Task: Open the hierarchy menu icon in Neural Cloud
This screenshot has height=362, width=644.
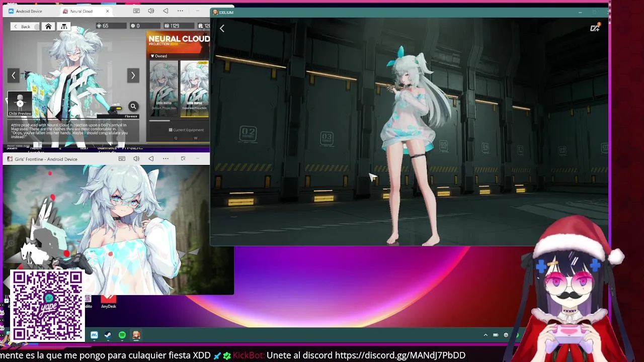Action: point(64,26)
